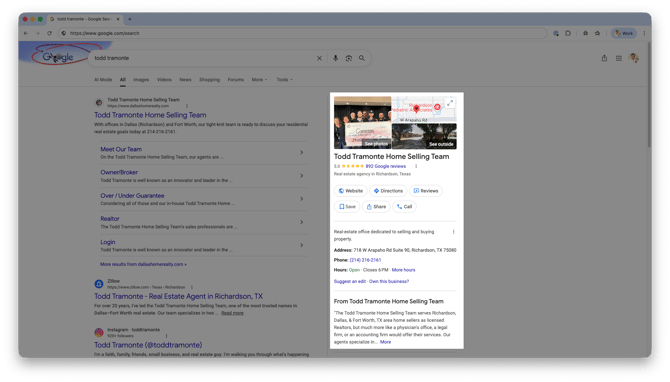Click the browser forward arrow

[38, 33]
